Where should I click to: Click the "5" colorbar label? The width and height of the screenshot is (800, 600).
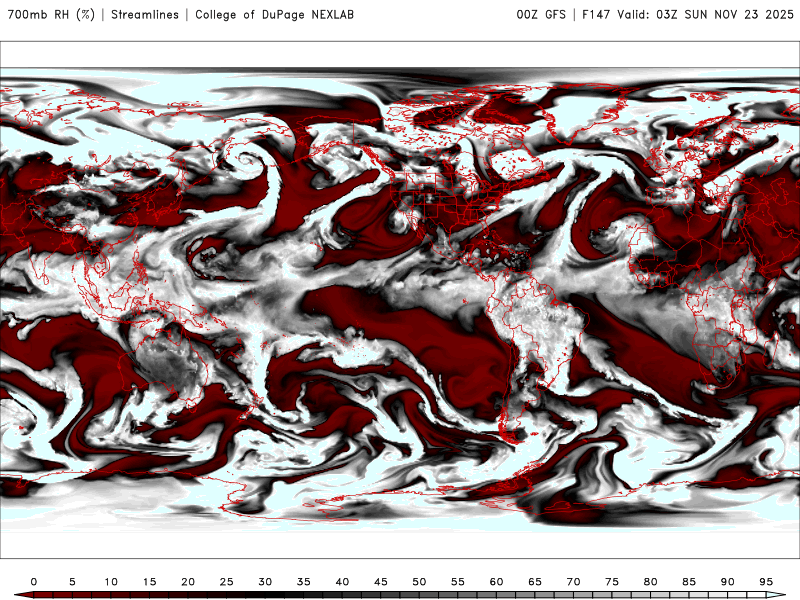pyautogui.click(x=72, y=582)
